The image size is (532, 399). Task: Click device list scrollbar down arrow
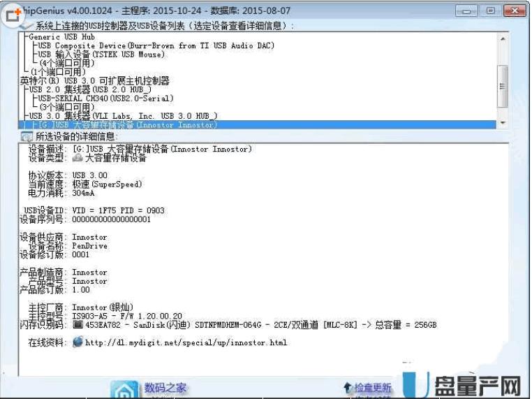[501, 124]
